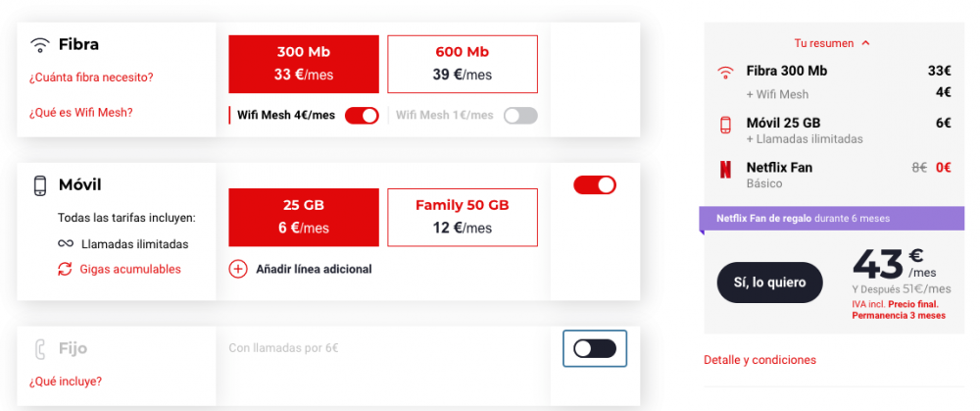980x411 pixels.
Task: Open the ¿Cuánta fibra necesito? link
Action: (91, 77)
